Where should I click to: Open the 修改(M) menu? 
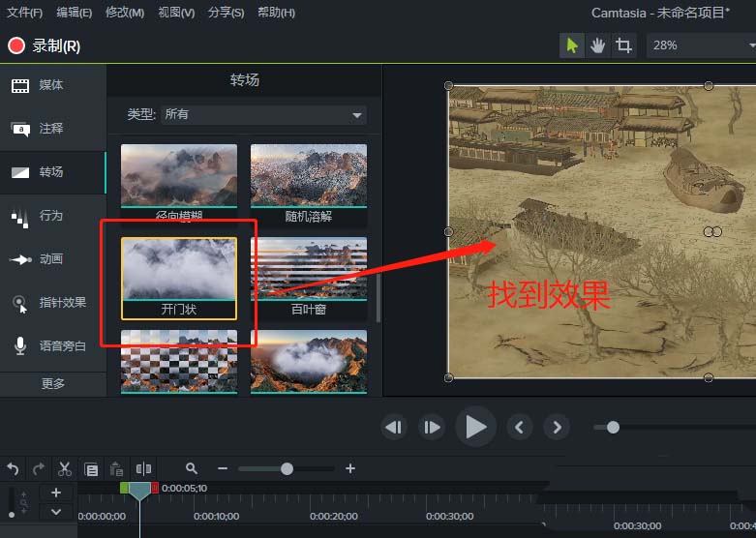click(x=125, y=13)
